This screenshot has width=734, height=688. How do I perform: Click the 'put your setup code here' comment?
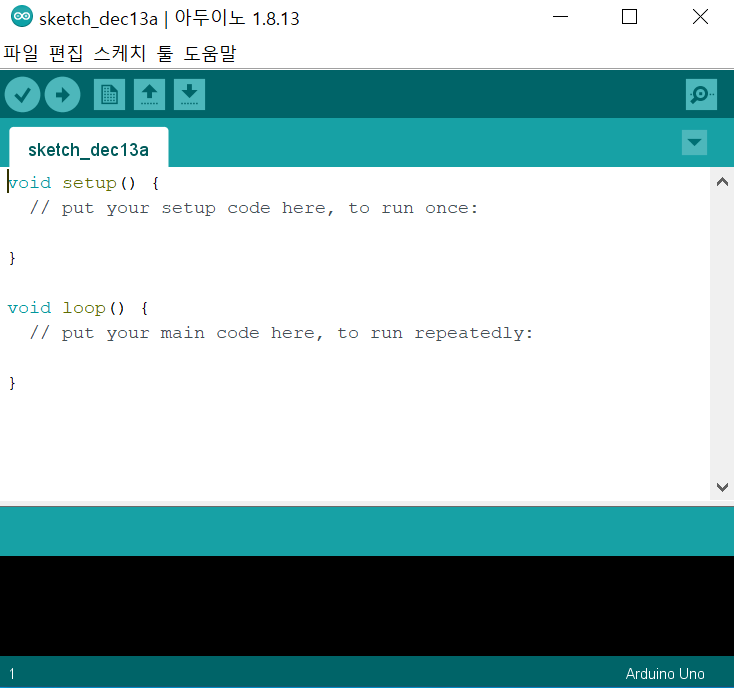pyautogui.click(x=254, y=208)
